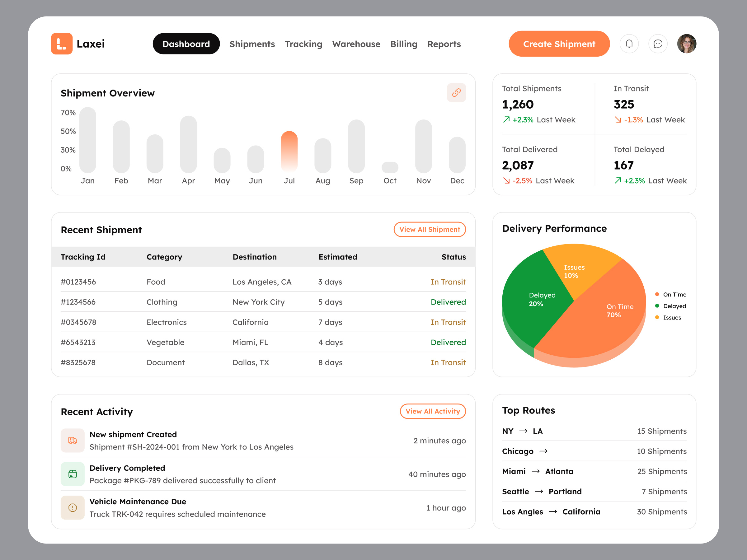
Task: Click the down arrow beside Total Delivered -2.5%
Action: pos(506,180)
